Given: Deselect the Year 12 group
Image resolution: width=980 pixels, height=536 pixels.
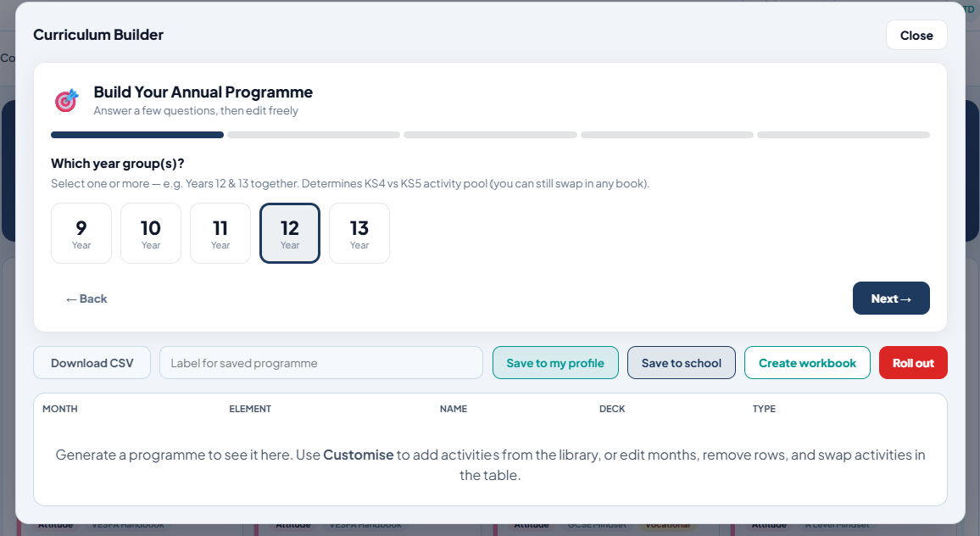Looking at the screenshot, I should [x=290, y=233].
